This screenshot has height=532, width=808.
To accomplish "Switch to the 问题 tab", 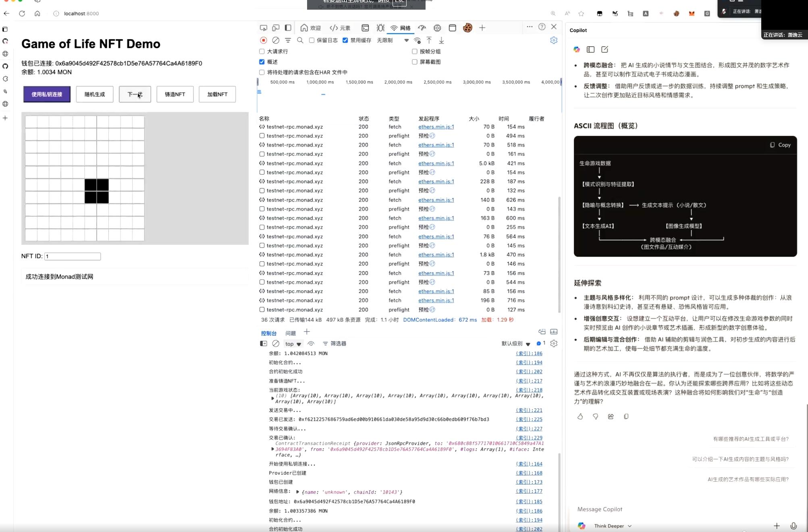I will [x=291, y=333].
